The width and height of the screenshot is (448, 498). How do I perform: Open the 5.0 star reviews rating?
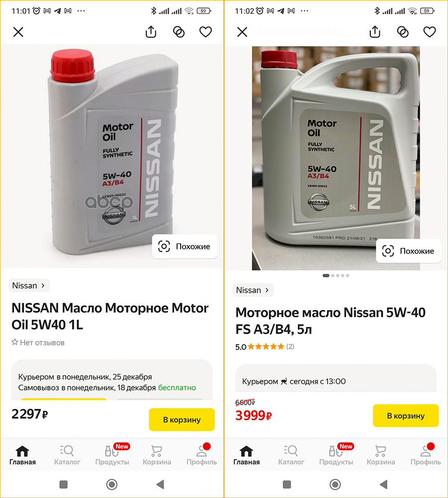pos(264,347)
